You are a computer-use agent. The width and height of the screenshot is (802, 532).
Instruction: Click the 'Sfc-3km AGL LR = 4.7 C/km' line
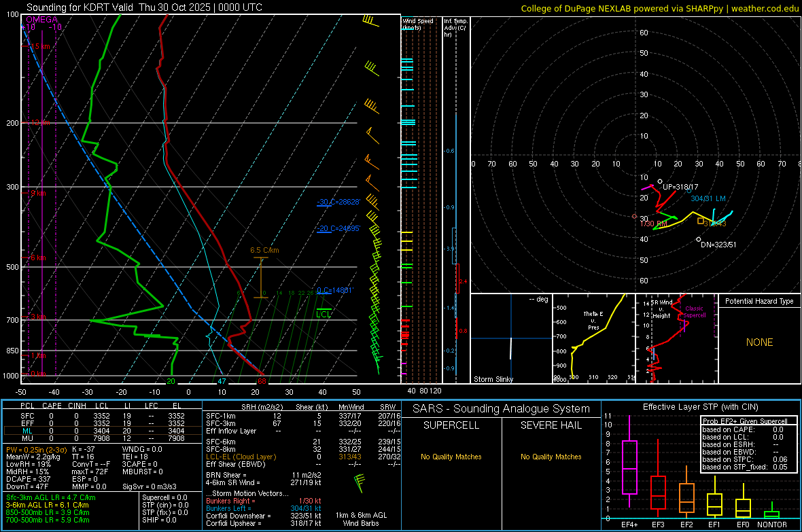(x=51, y=498)
